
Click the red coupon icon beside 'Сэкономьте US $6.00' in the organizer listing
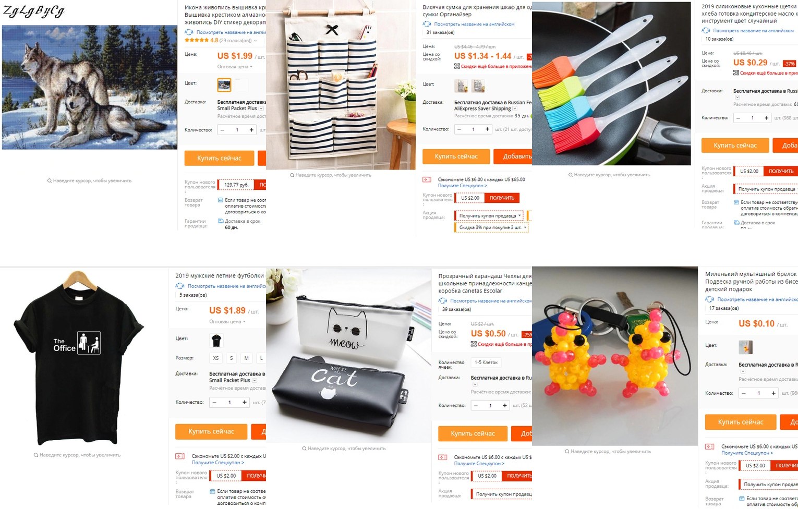pos(427,179)
